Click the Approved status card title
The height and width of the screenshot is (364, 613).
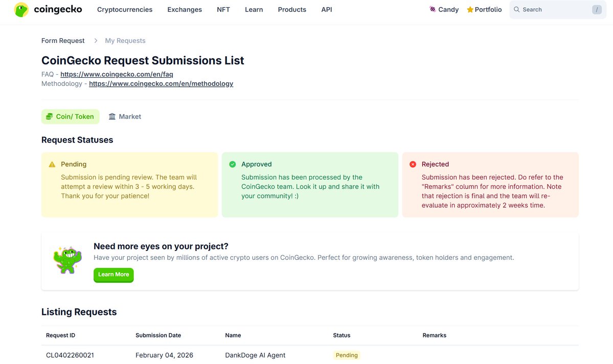coord(257,164)
